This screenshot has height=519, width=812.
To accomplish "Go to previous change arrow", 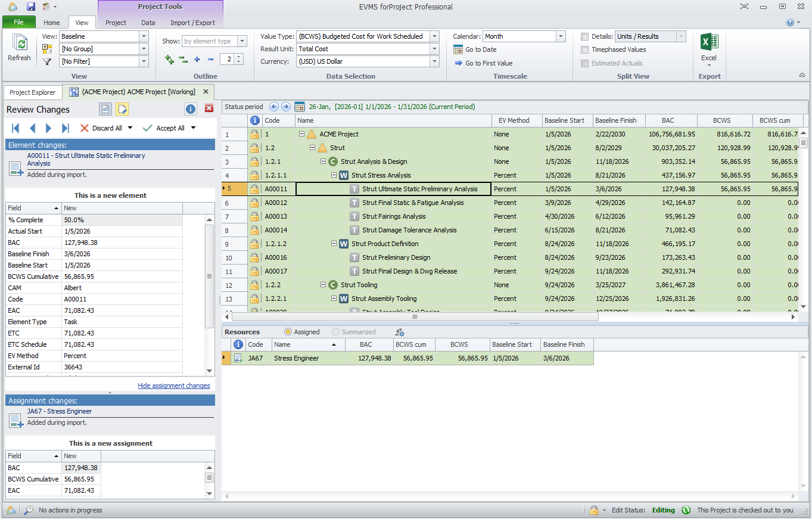I will click(x=32, y=128).
